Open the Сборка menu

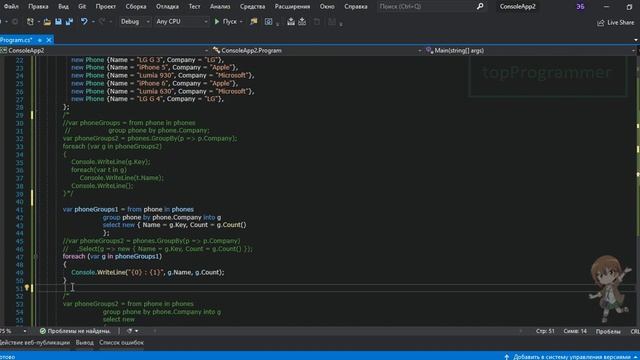[136, 7]
